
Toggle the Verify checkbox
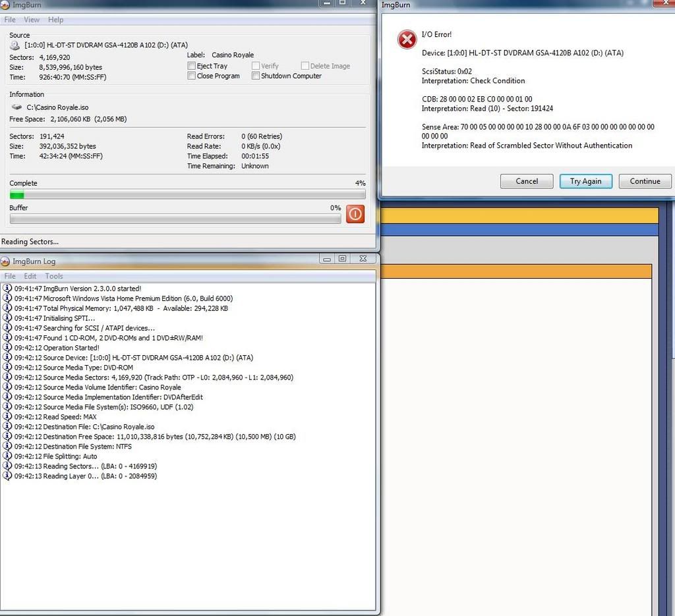(x=256, y=66)
